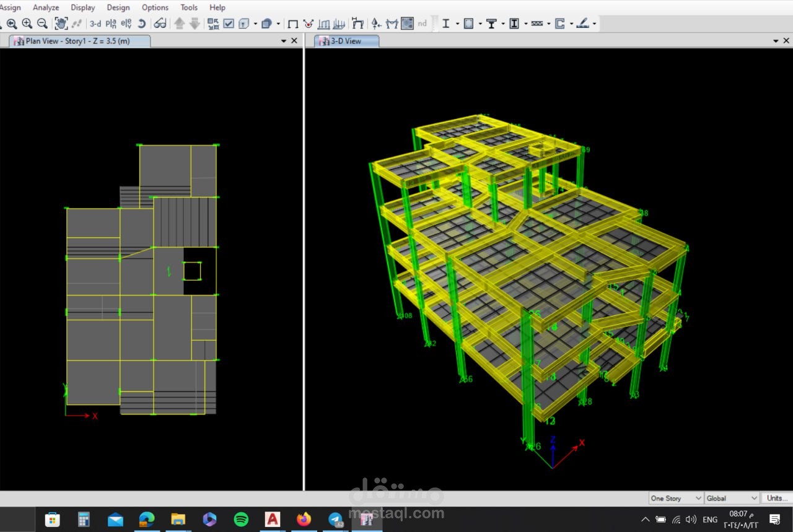Open the concrete frame design dropdown arrow
This screenshot has height=532, width=793.
point(480,24)
